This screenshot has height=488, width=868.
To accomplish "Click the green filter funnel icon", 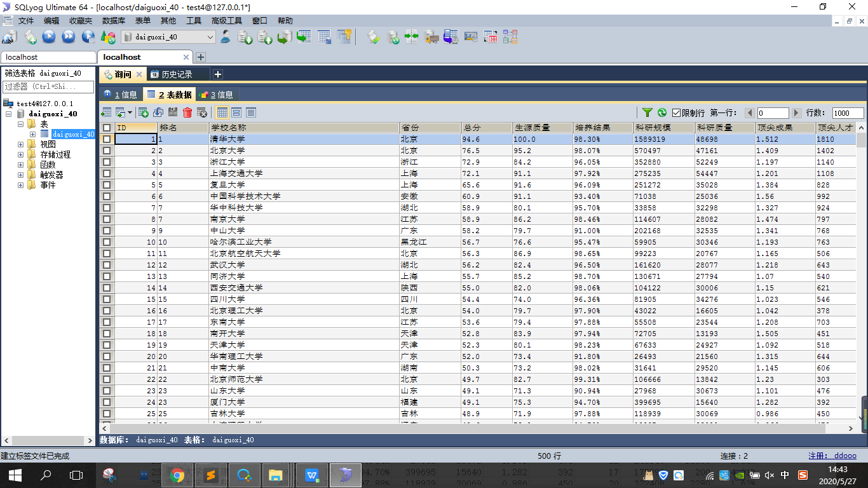I will coord(648,112).
